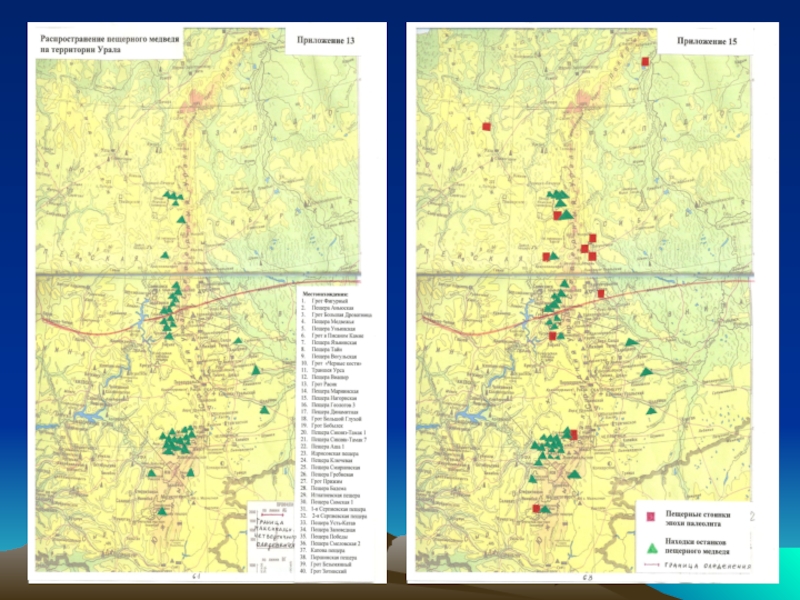800x600 pixels.
Task: Click the handwritten page number under the left map
Action: click(x=195, y=577)
